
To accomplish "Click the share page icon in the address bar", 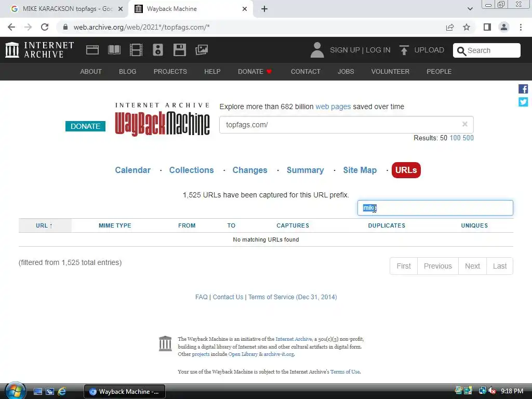I will [450, 27].
